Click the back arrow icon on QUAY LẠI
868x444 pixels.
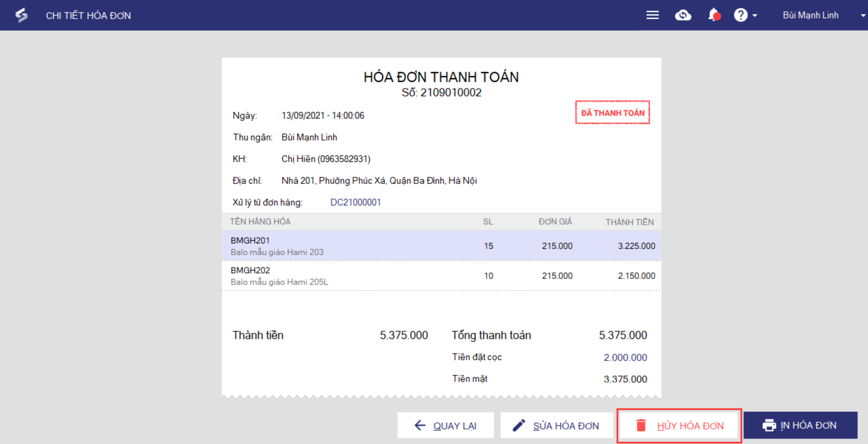[x=420, y=425]
